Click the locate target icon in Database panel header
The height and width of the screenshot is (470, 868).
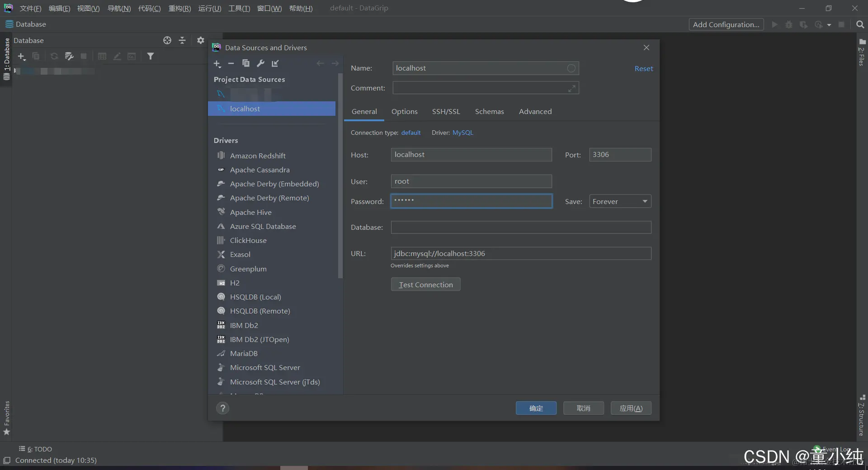pos(167,41)
